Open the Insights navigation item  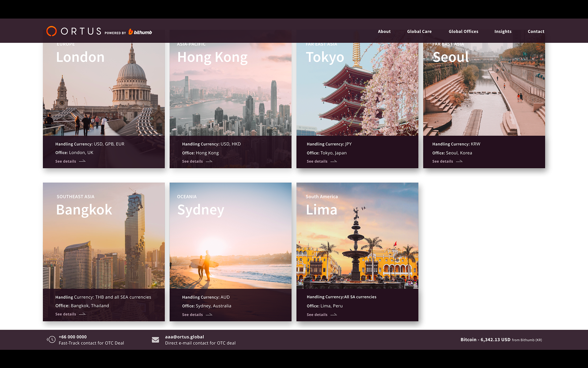(x=503, y=31)
